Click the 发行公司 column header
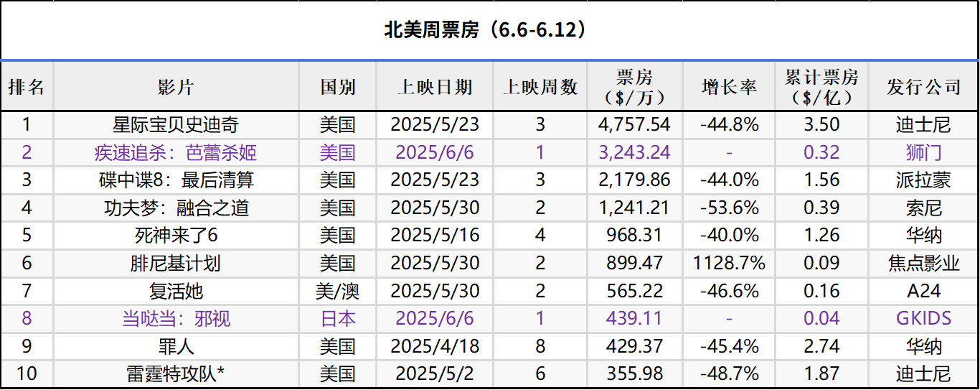 click(x=924, y=87)
